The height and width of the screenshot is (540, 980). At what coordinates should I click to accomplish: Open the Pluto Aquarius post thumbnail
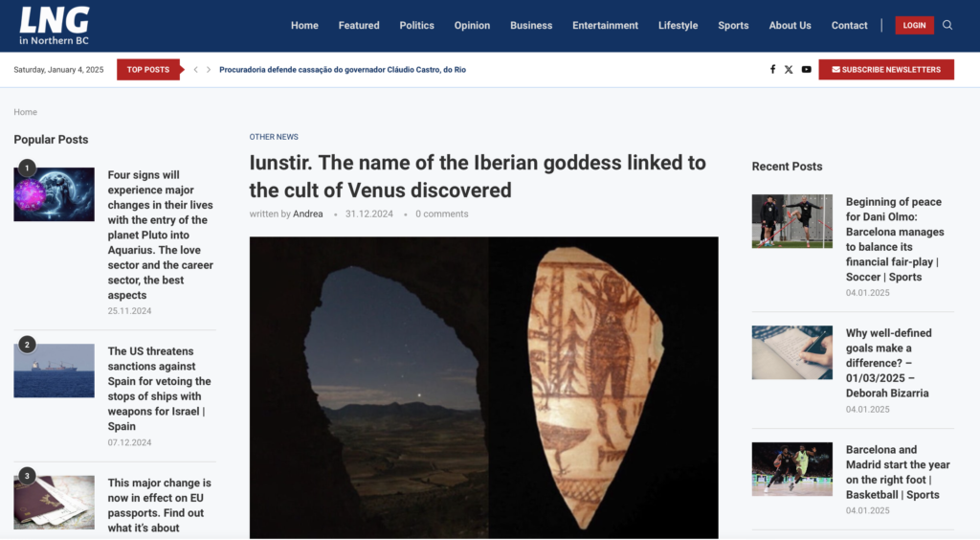click(x=55, y=194)
